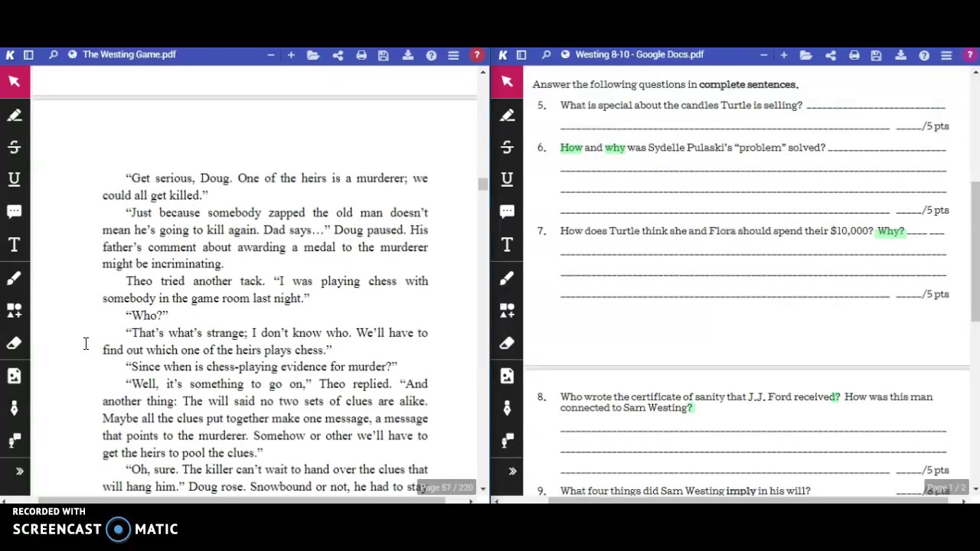Download the Westing 8-10 Google Docs PDF

[x=901, y=55]
